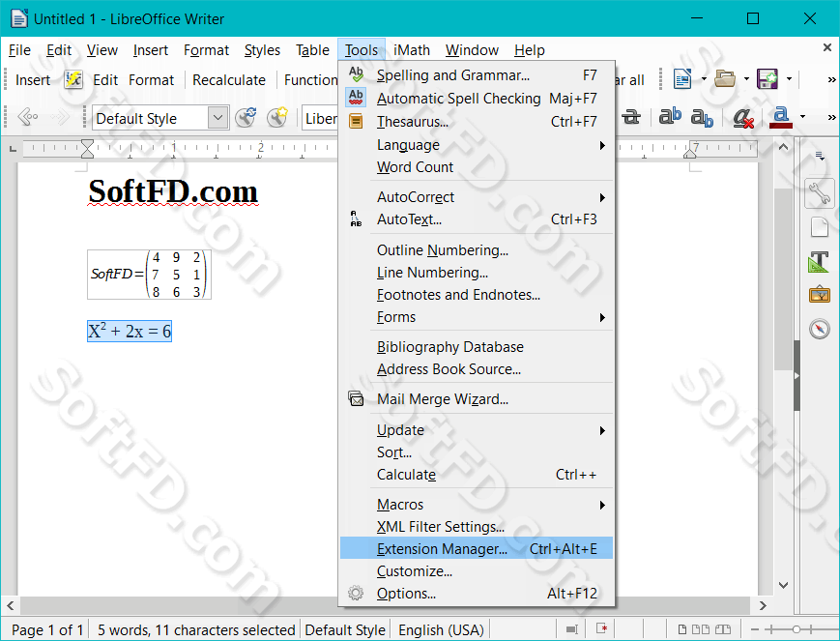Toggle insert mode indicator in status bar
Image resolution: width=840 pixels, height=641 pixels.
571,629
